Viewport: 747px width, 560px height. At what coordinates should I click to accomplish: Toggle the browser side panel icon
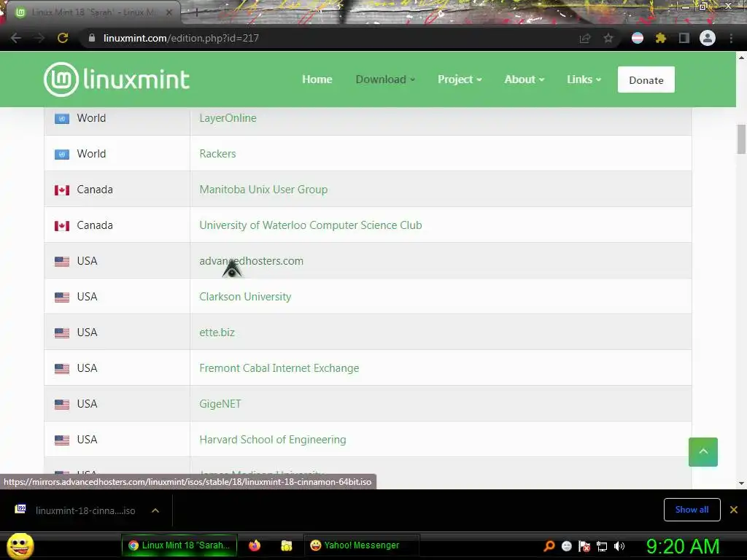[x=684, y=38]
